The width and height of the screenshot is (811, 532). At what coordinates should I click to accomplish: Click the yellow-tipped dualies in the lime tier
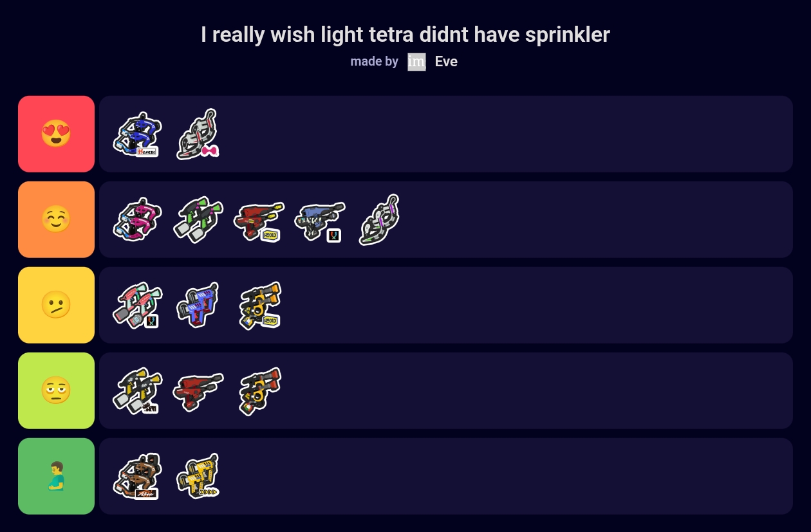point(136,390)
